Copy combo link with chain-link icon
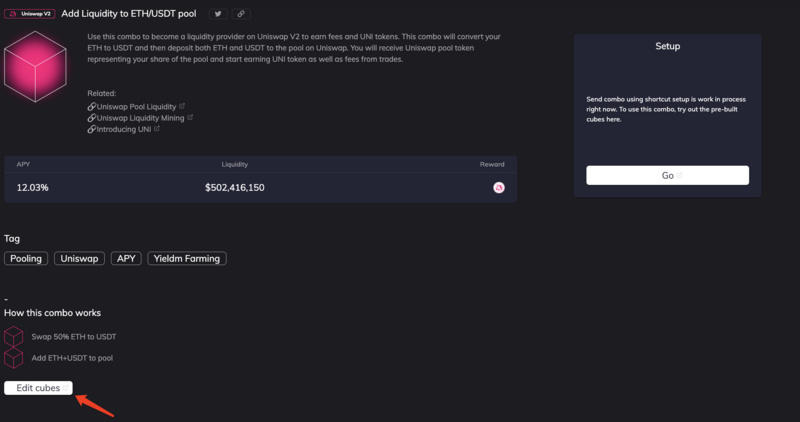This screenshot has height=422, width=800. click(241, 14)
